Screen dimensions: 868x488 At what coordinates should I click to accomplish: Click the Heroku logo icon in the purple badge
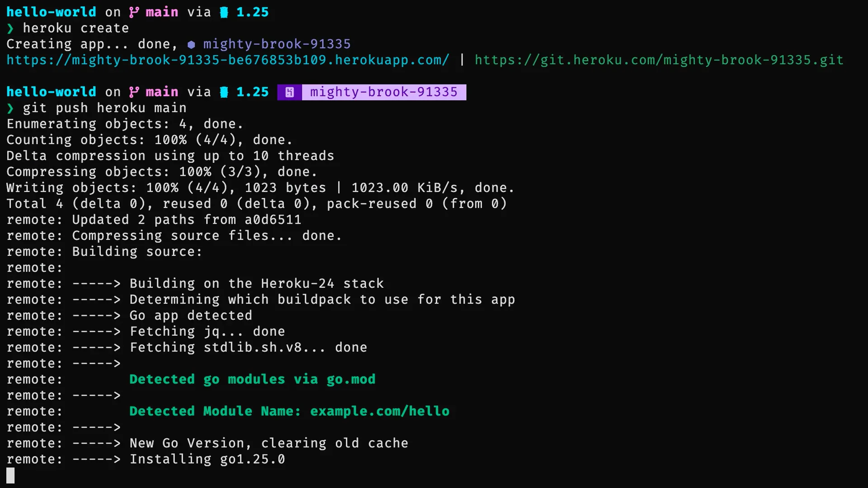pyautogui.click(x=289, y=92)
